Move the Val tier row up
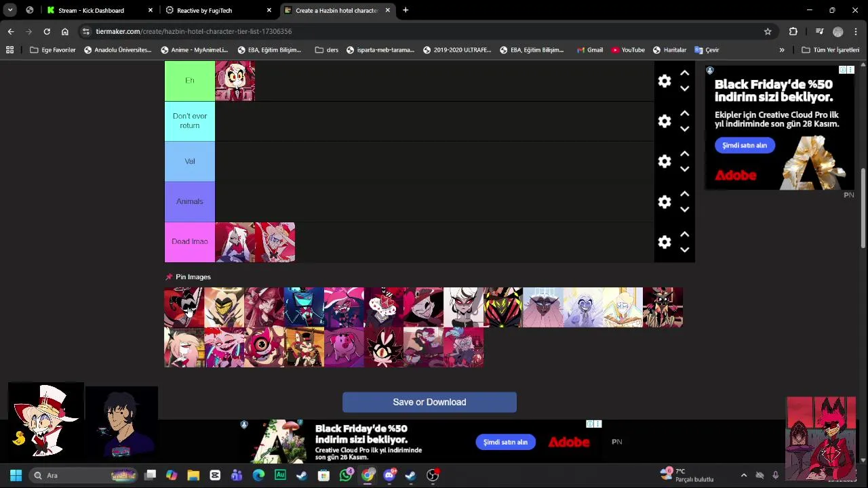Image resolution: width=868 pixels, height=488 pixels. coord(684,154)
